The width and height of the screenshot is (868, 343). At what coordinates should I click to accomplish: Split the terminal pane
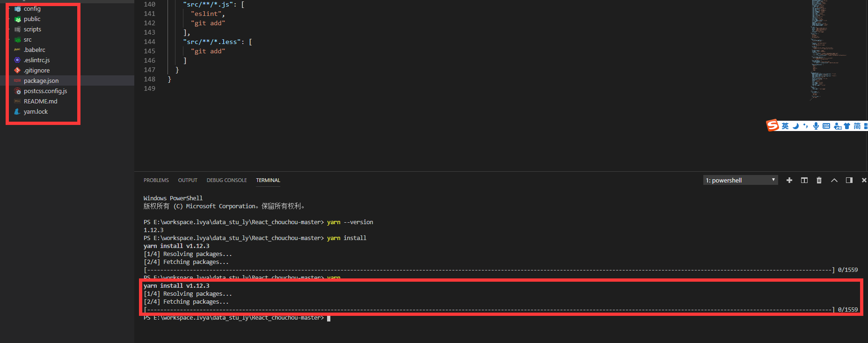tap(804, 180)
